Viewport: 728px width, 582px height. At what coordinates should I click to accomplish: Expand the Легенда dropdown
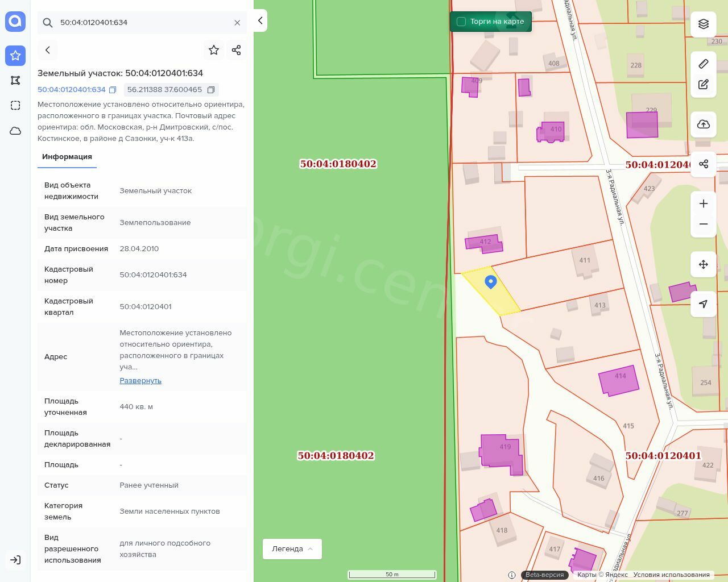(292, 548)
